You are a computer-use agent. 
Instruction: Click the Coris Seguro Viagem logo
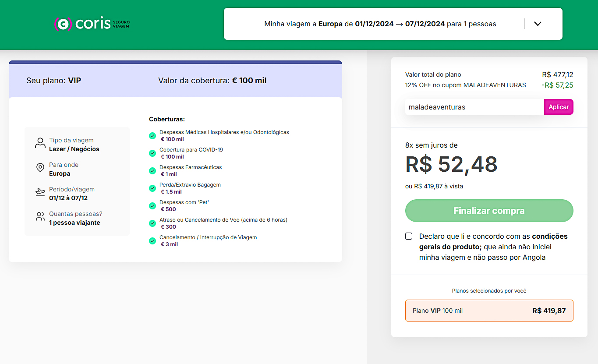(x=92, y=24)
